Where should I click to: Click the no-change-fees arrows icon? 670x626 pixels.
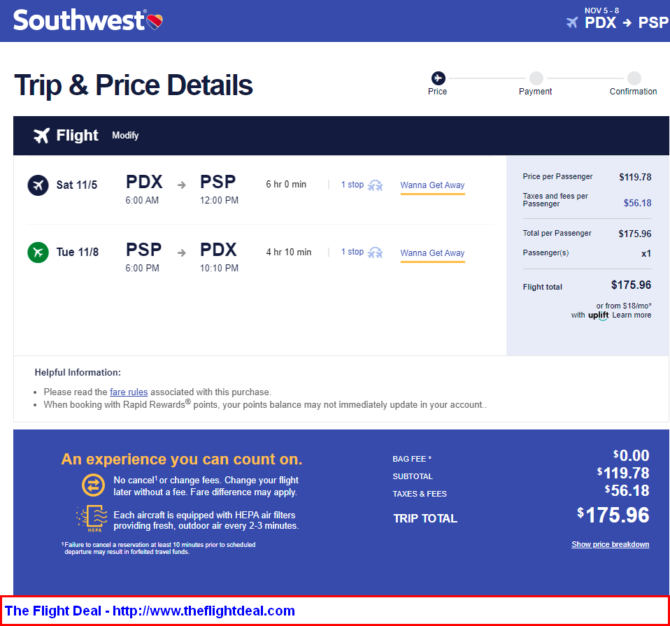click(x=93, y=485)
